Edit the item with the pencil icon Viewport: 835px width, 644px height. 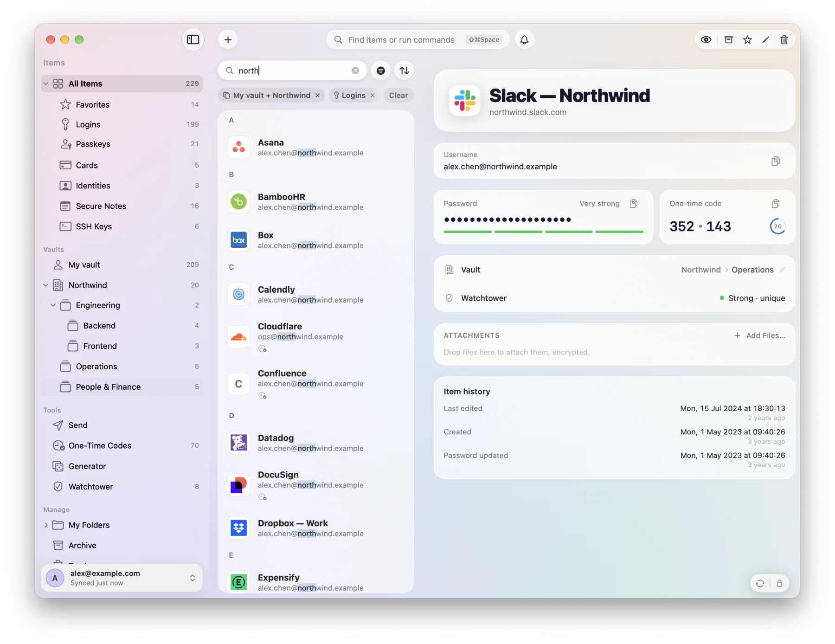(x=765, y=39)
